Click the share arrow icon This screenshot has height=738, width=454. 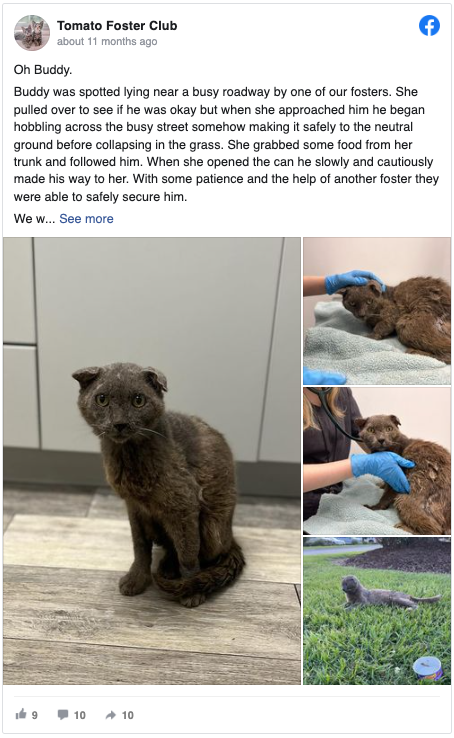(x=111, y=715)
